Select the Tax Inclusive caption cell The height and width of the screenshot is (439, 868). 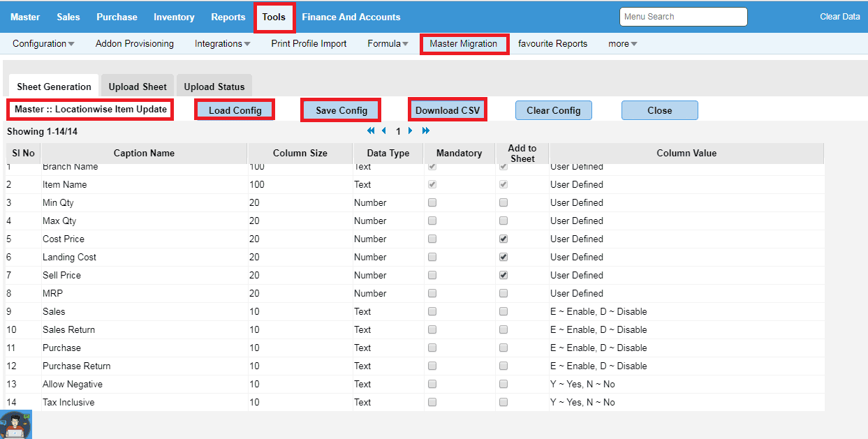(x=145, y=402)
